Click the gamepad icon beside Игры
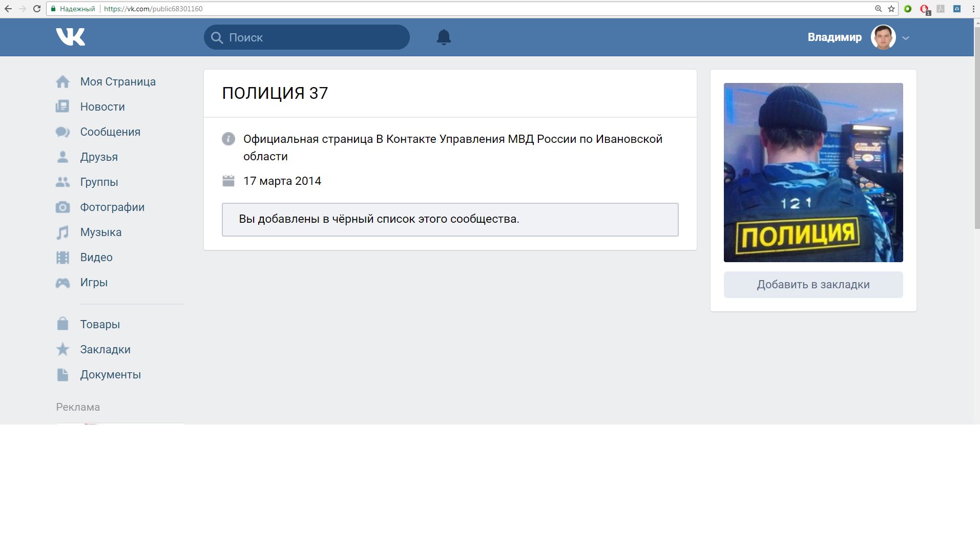Screen dimensions: 980x552 [62, 283]
